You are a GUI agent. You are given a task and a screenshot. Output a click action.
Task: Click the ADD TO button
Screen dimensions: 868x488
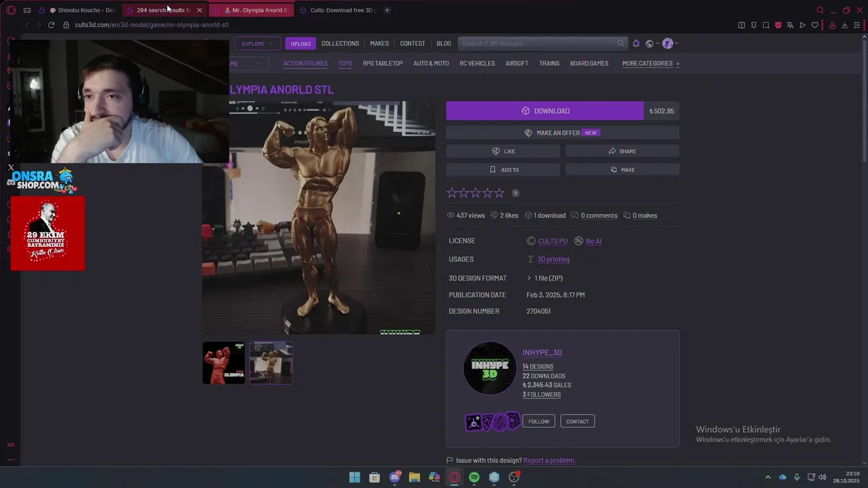click(x=503, y=169)
